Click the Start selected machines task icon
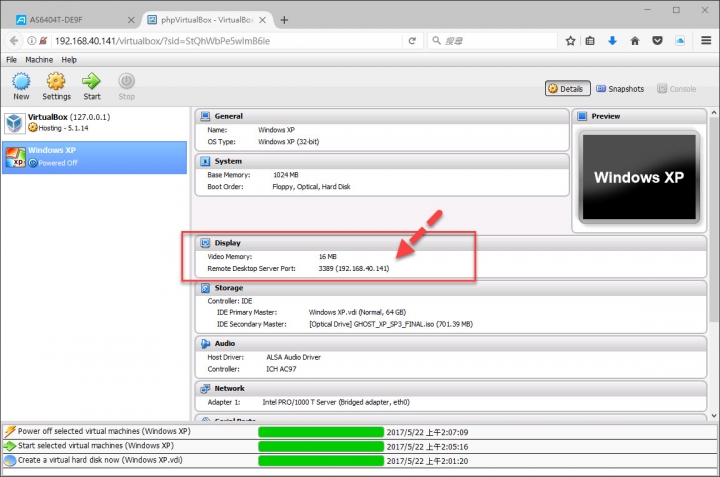Viewport: 720px width, 477px height. tap(10, 446)
